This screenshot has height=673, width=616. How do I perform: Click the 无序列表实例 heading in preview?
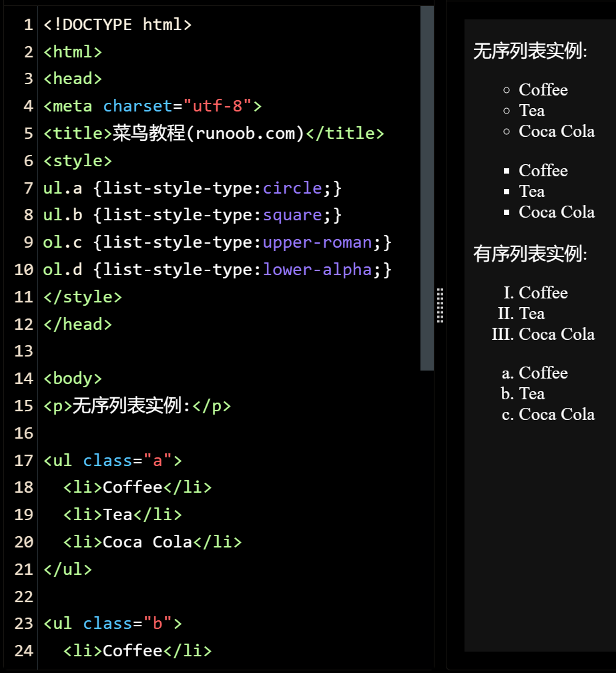tap(530, 51)
